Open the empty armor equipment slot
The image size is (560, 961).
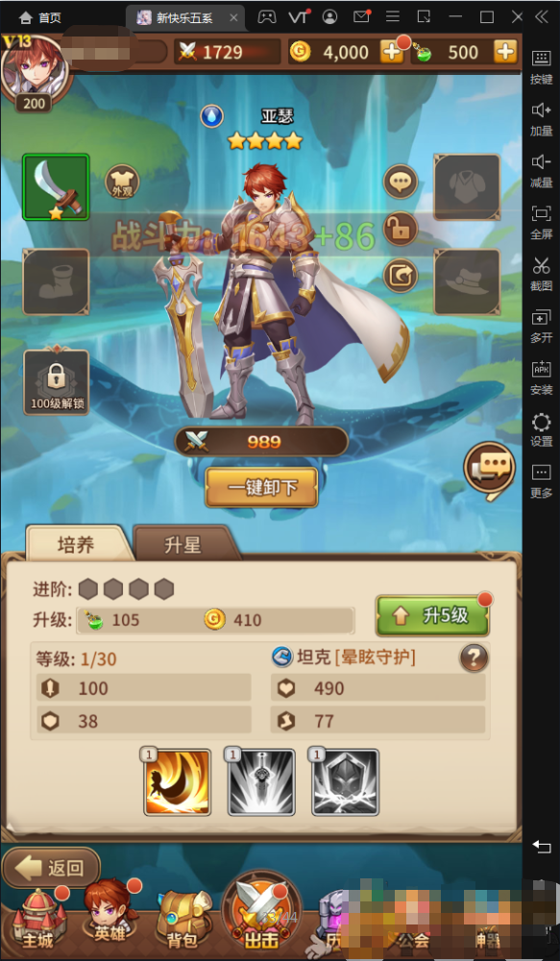(x=467, y=187)
